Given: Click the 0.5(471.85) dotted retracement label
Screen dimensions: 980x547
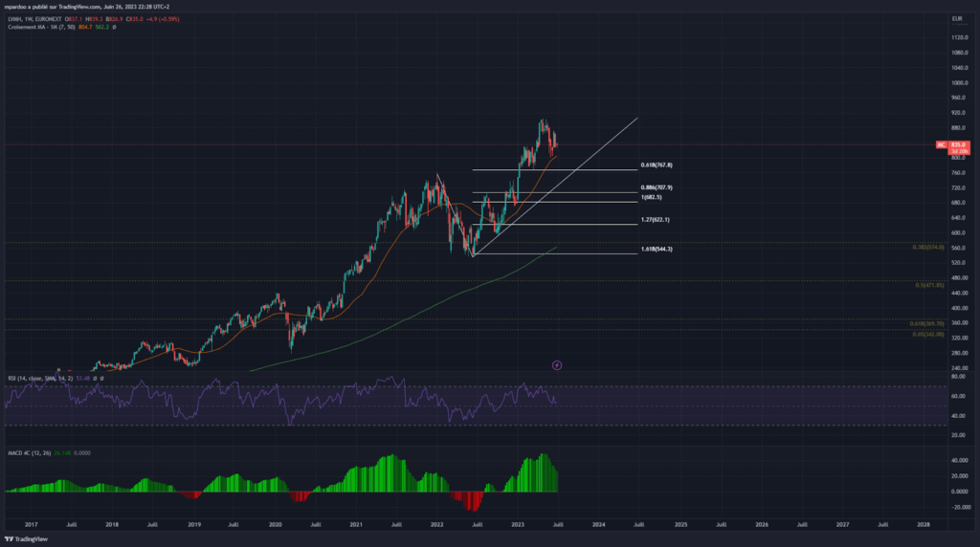Looking at the screenshot, I should pos(929,285).
